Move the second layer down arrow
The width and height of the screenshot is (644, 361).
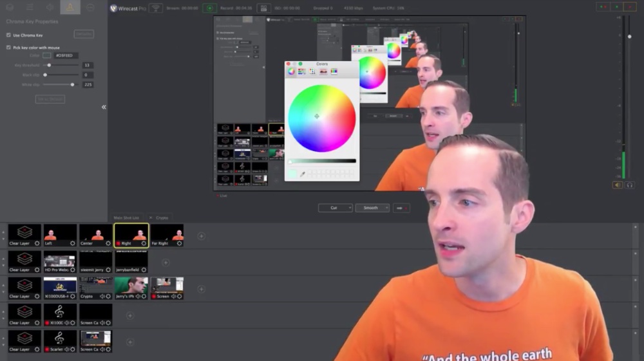(x=3, y=265)
